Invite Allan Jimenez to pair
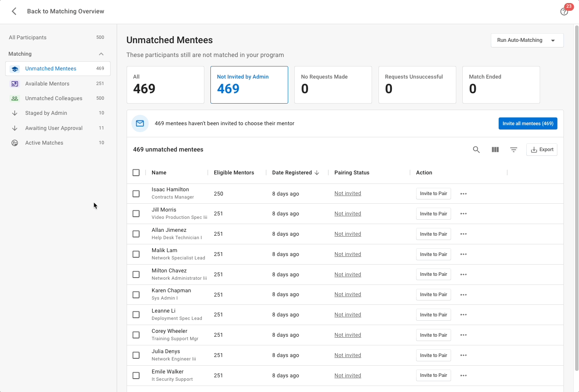The width and height of the screenshot is (579, 392). (433, 234)
